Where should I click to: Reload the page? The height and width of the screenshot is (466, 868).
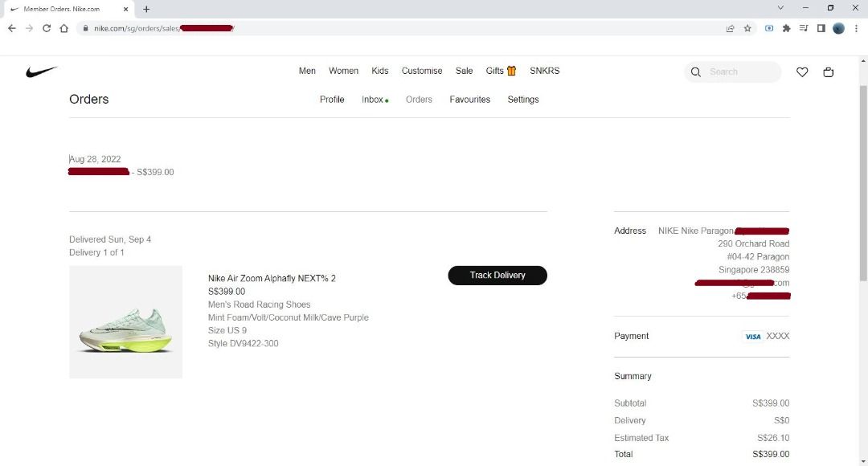47,28
